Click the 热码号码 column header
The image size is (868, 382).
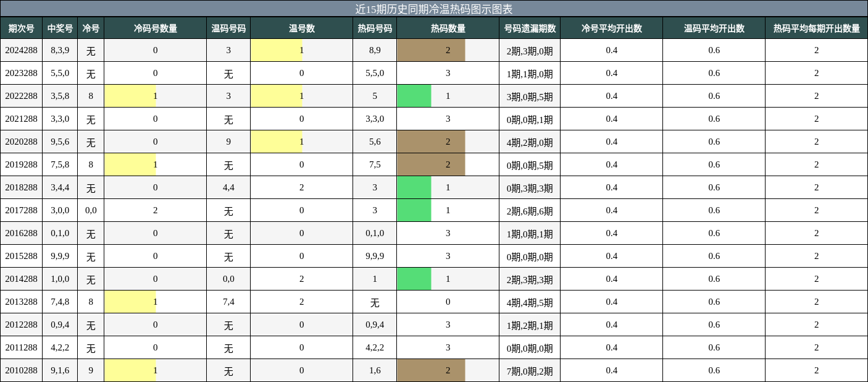click(372, 28)
